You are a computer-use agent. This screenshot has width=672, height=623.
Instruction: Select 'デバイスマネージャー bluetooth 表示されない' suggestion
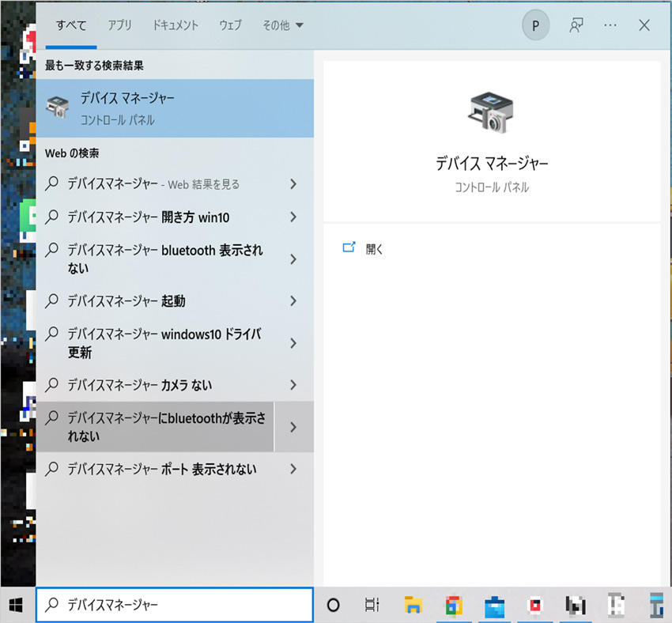[155, 259]
